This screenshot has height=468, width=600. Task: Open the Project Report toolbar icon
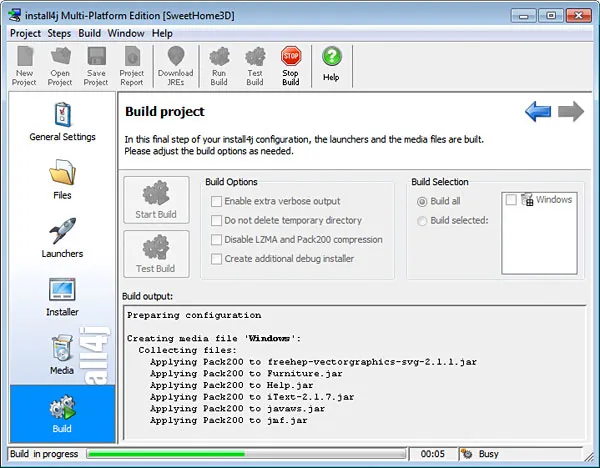132,65
